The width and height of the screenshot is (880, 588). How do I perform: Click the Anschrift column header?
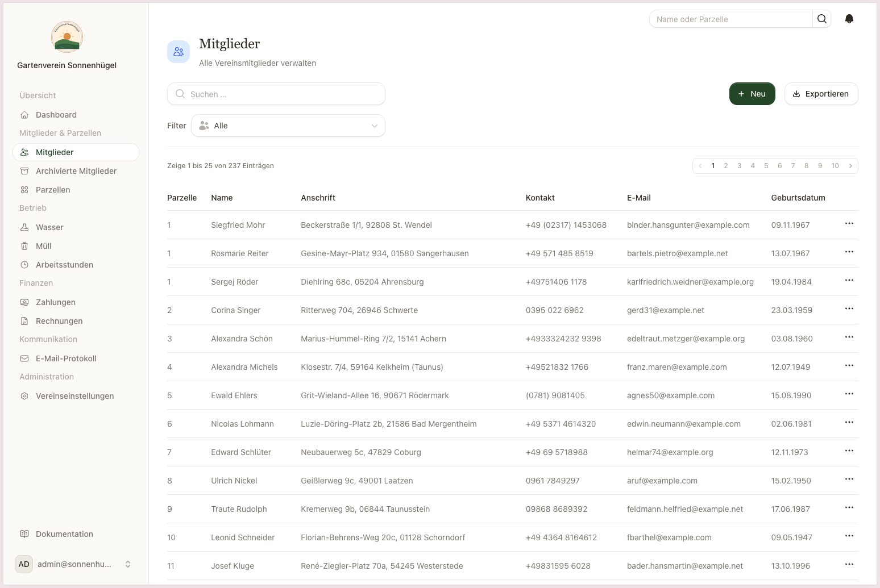point(318,198)
